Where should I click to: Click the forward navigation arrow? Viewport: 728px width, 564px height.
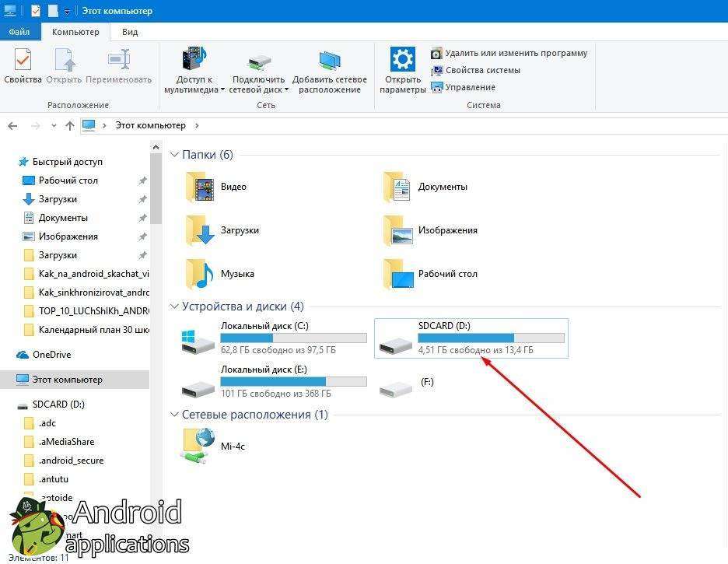coord(35,126)
